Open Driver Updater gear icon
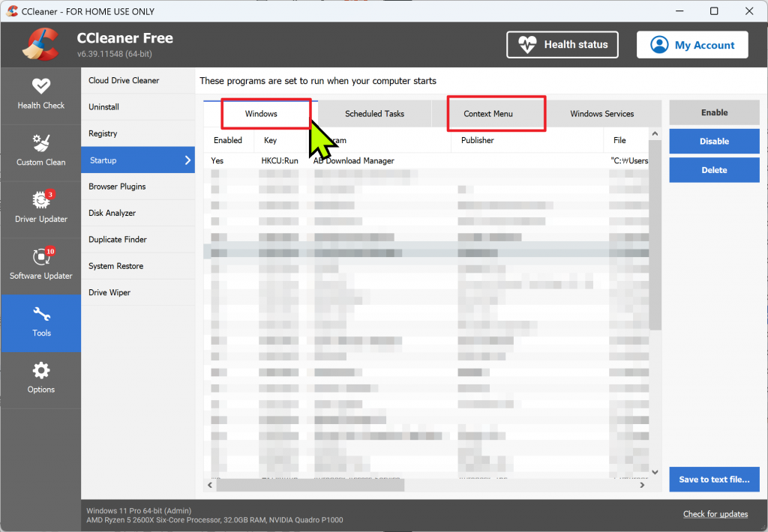 (x=40, y=199)
